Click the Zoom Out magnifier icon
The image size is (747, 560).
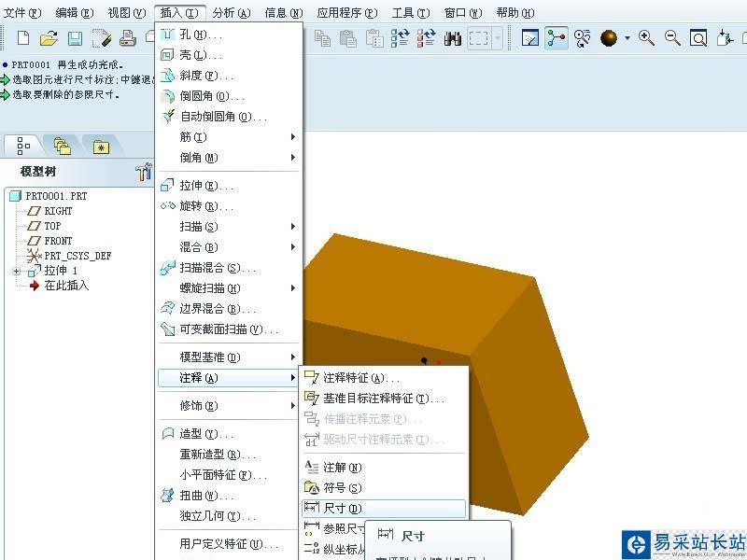pyautogui.click(x=672, y=38)
